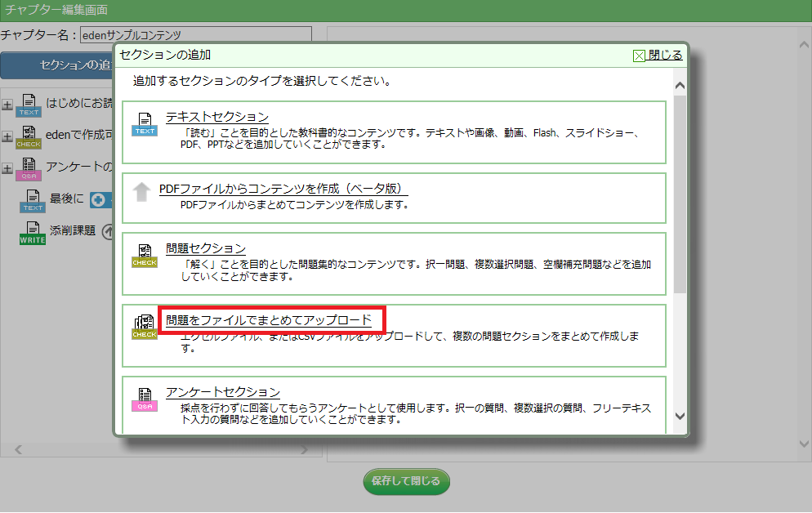Click the dialog scrollbar down arrow
Viewport: 812px width, 513px height.
pyautogui.click(x=680, y=416)
